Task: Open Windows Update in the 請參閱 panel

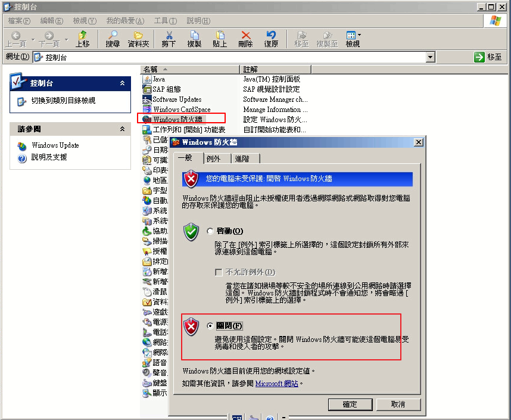Action: pos(55,145)
